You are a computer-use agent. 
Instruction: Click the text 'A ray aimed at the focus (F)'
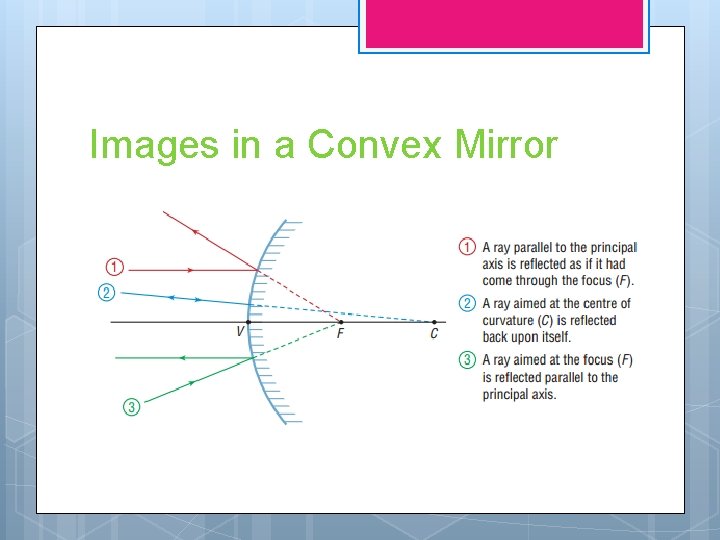tap(557, 360)
